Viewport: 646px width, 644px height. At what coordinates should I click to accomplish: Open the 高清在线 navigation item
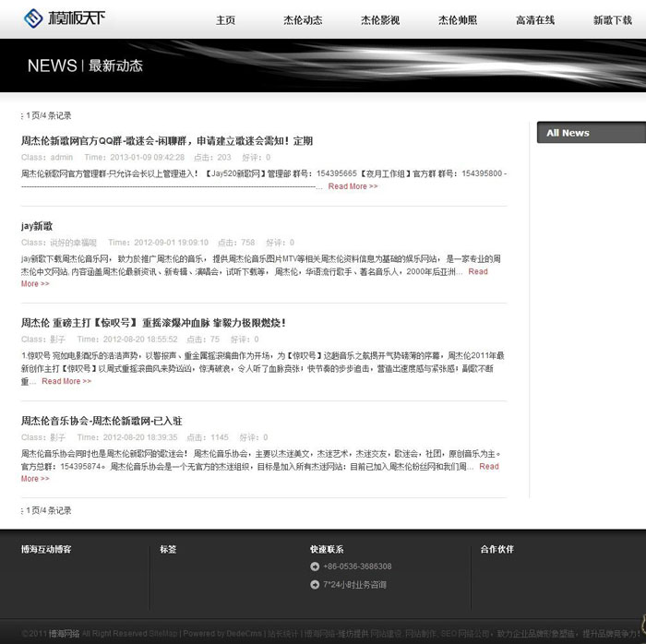pyautogui.click(x=535, y=20)
